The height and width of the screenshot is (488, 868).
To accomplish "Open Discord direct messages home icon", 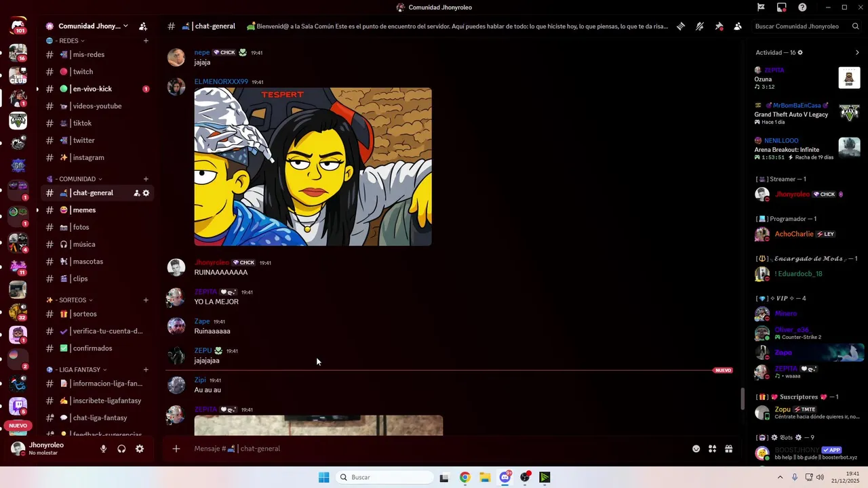I will pyautogui.click(x=18, y=26).
